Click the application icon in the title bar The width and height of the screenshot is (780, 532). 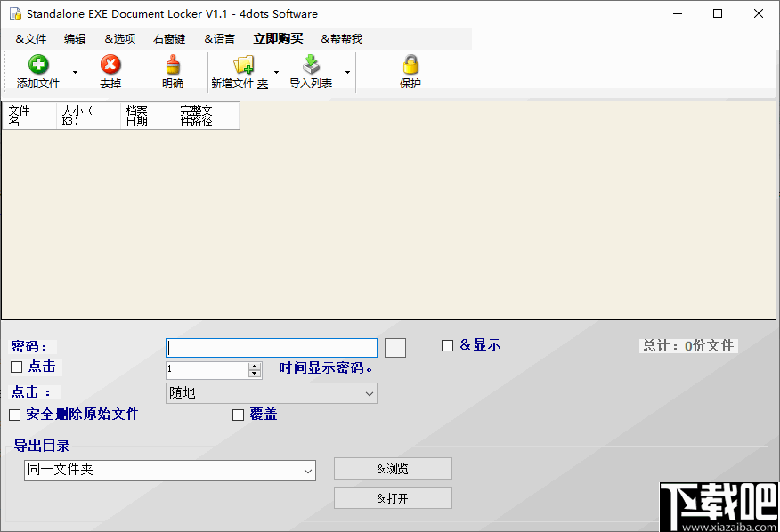pos(14,13)
